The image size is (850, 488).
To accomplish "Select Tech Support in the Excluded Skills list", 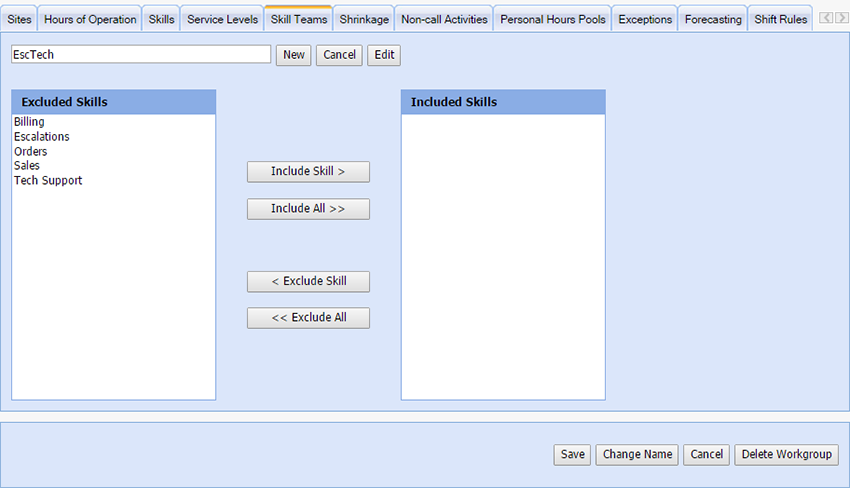I will click(x=48, y=181).
